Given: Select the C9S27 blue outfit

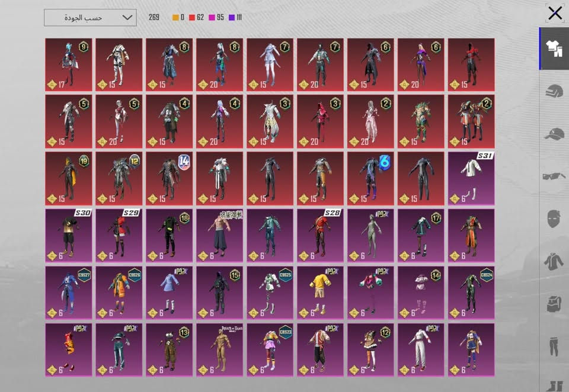Looking at the screenshot, I should pyautogui.click(x=69, y=293).
